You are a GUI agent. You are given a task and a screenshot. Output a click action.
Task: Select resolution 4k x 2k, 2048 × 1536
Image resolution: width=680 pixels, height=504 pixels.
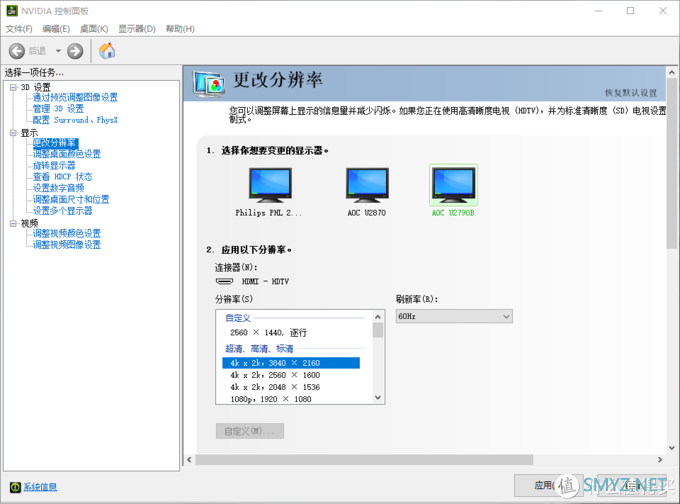pyautogui.click(x=291, y=387)
